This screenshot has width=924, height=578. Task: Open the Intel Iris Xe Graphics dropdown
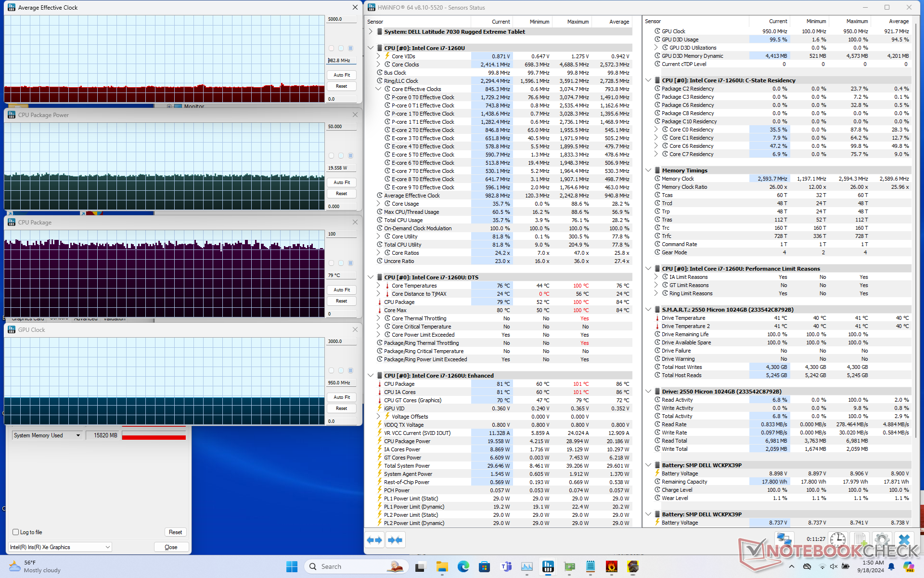click(x=108, y=547)
